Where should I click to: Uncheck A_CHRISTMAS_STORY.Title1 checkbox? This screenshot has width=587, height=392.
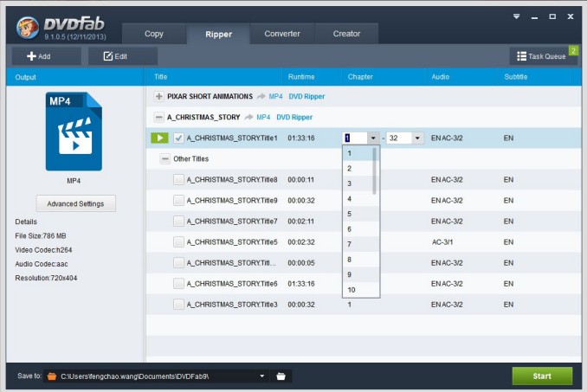[178, 138]
